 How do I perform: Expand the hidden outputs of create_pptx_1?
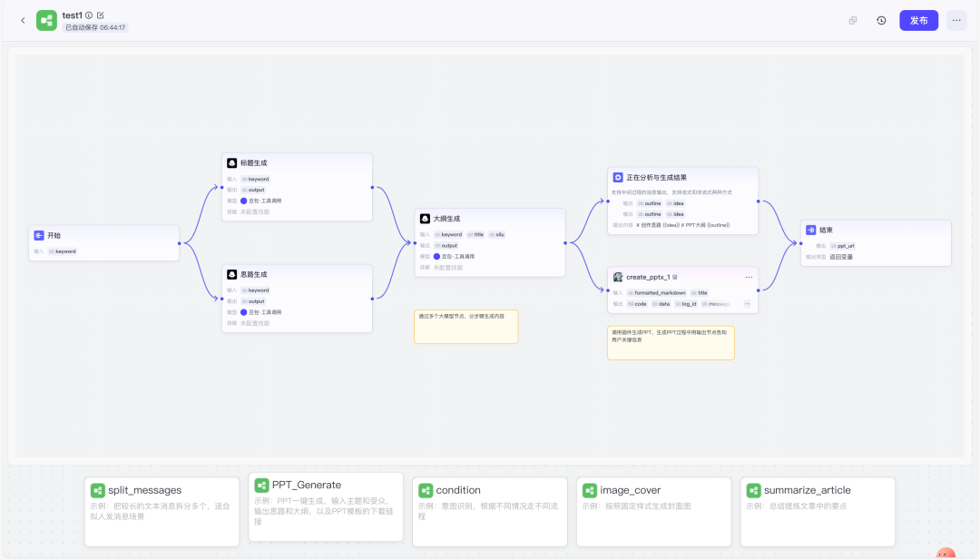click(x=747, y=304)
